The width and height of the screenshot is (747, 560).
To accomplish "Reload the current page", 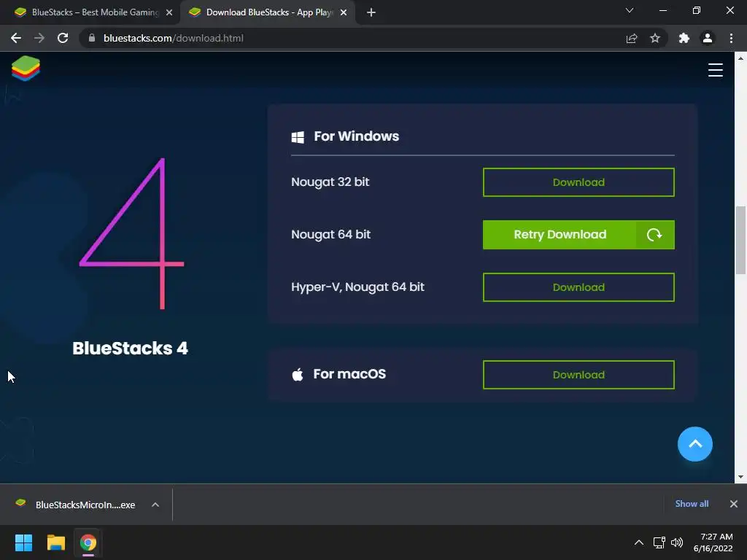I will [x=63, y=38].
